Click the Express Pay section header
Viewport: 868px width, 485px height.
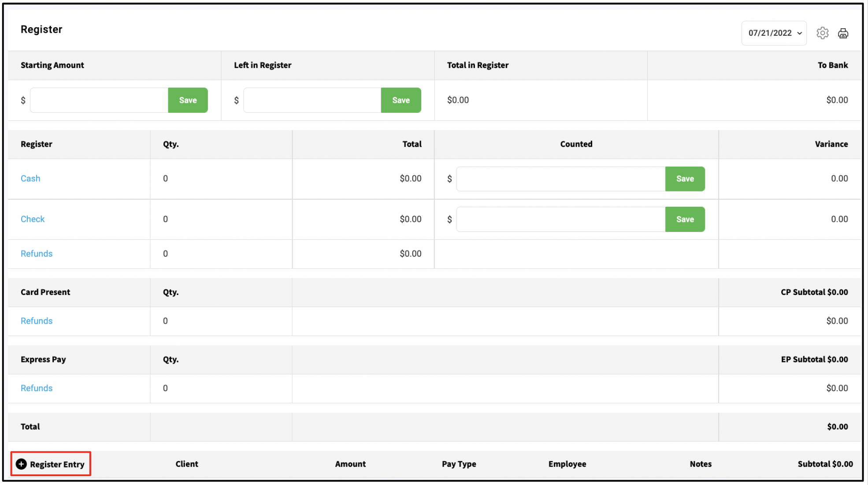click(x=43, y=359)
